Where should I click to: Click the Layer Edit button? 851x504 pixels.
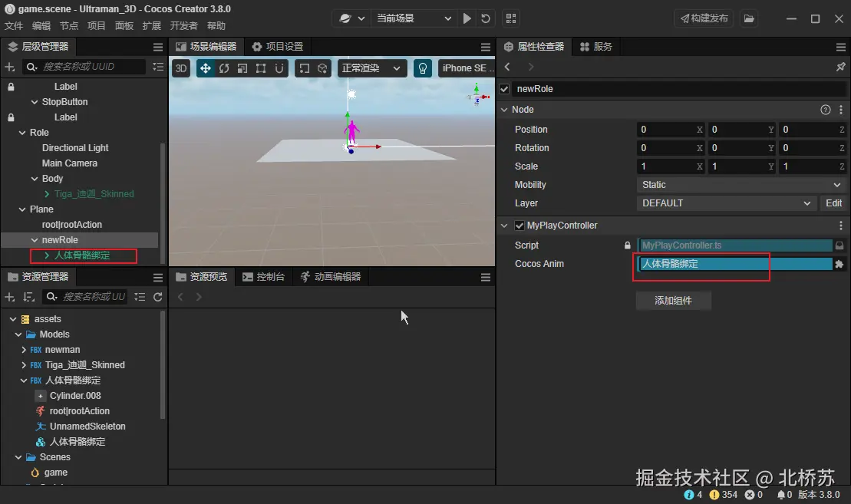[833, 203]
